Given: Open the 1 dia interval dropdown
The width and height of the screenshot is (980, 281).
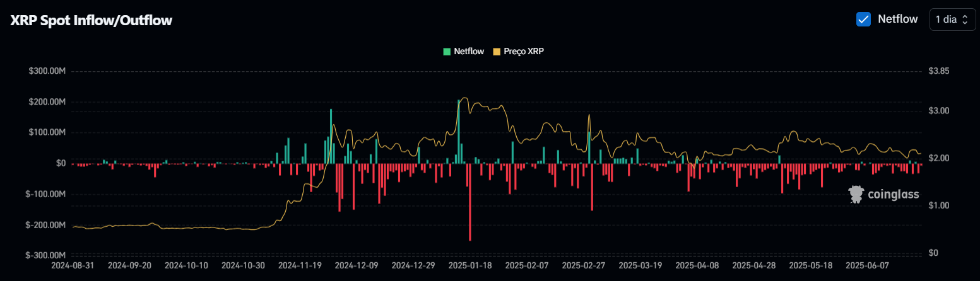Looking at the screenshot, I should tap(952, 20).
